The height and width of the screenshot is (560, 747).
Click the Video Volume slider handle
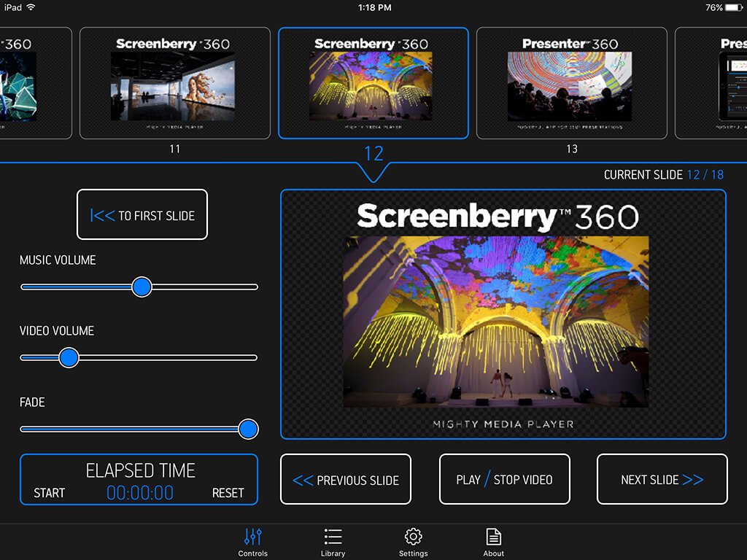[x=69, y=357]
